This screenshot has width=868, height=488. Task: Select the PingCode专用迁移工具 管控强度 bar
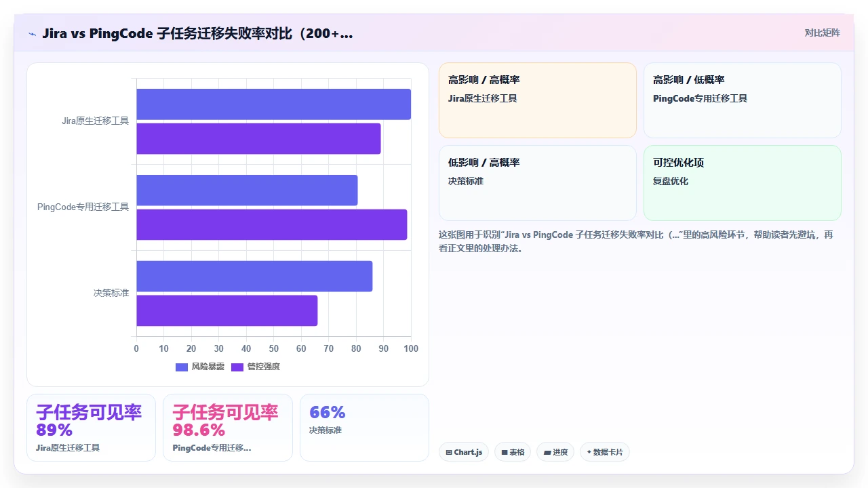[x=272, y=224]
